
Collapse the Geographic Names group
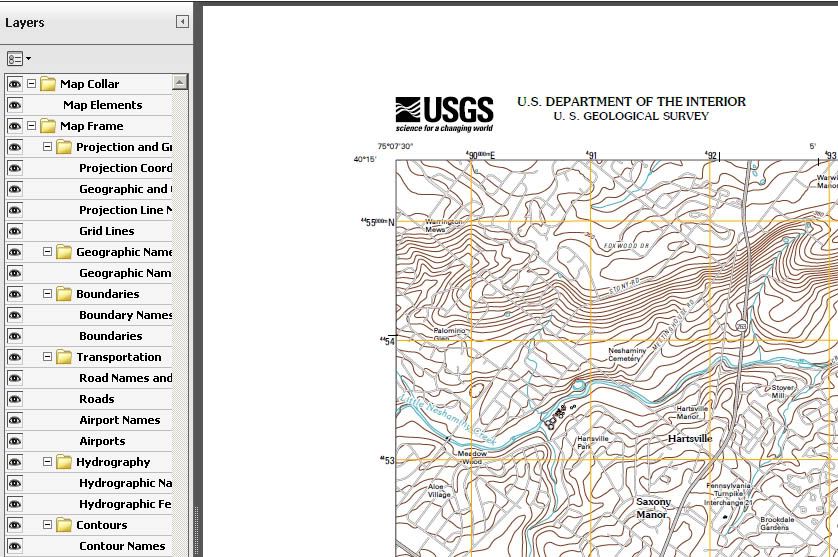tap(48, 251)
